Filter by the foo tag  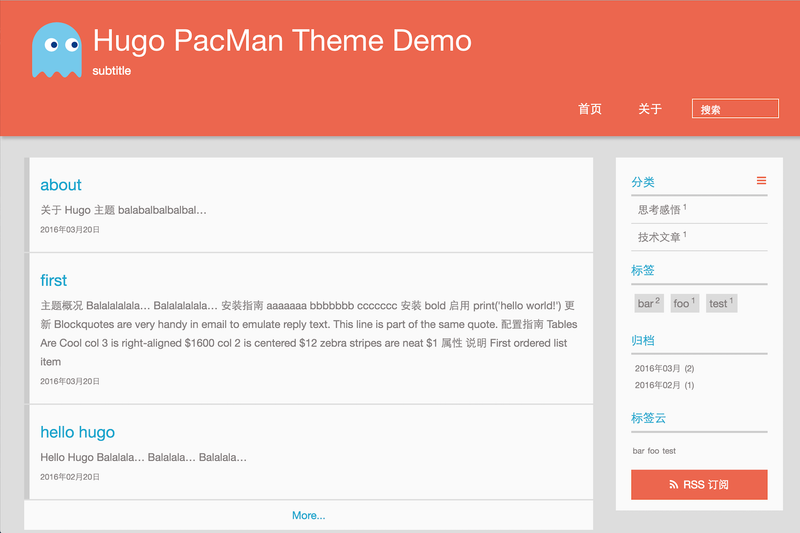tap(685, 303)
